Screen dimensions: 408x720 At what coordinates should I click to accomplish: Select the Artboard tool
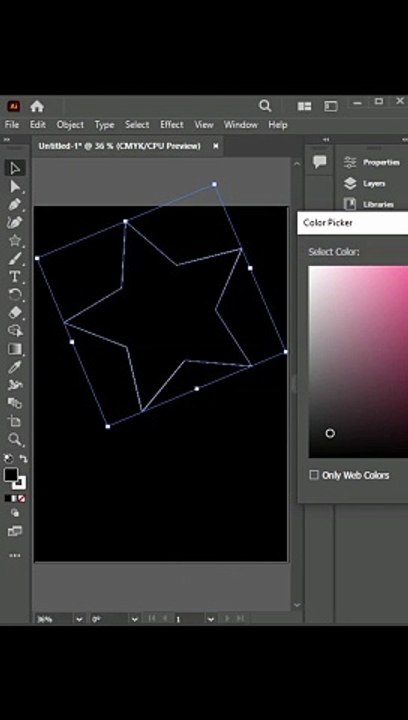pos(15,421)
